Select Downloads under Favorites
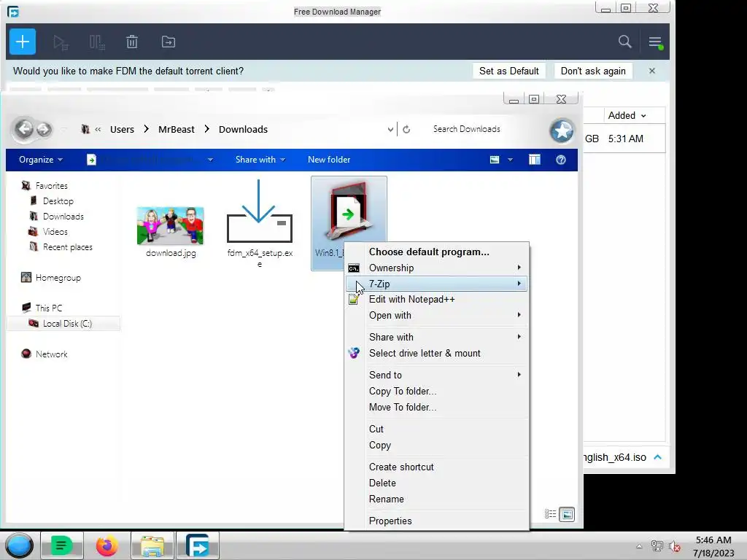 click(x=63, y=216)
